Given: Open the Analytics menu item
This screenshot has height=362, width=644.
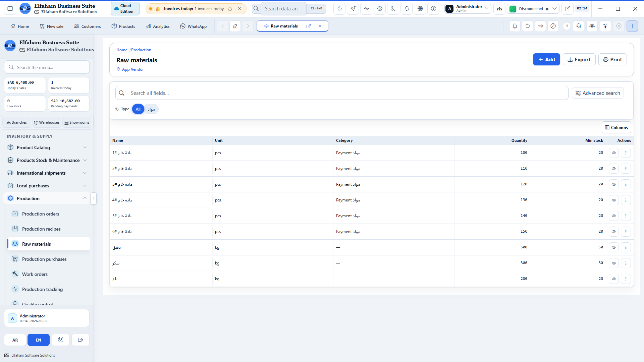Looking at the screenshot, I should point(158,26).
